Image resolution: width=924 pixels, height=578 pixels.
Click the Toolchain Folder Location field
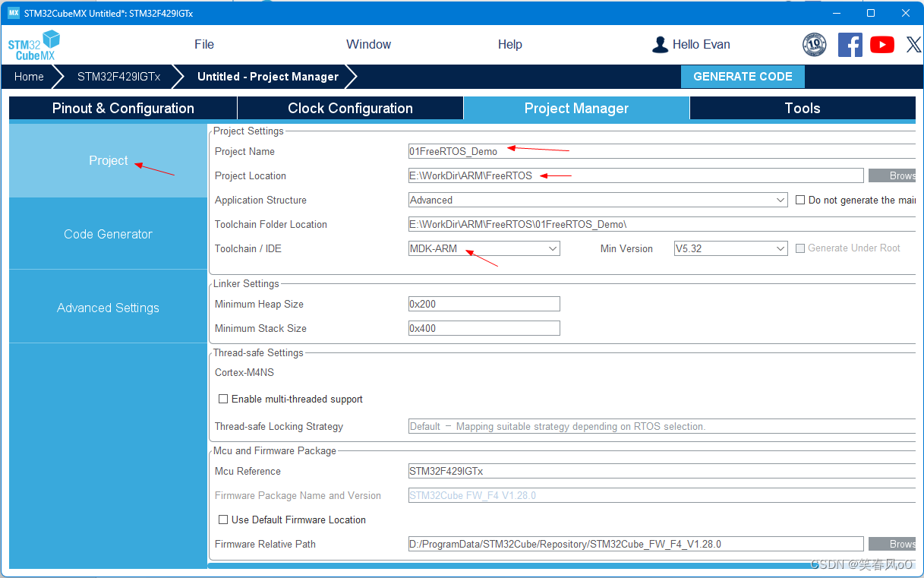(662, 224)
